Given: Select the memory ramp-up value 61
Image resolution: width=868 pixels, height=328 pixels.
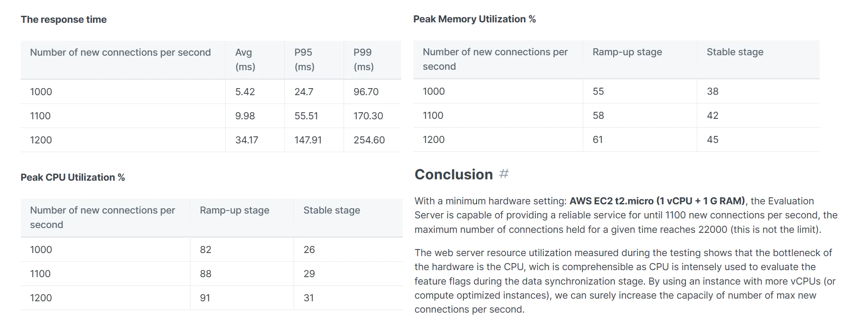Looking at the screenshot, I should pyautogui.click(x=640, y=139).
